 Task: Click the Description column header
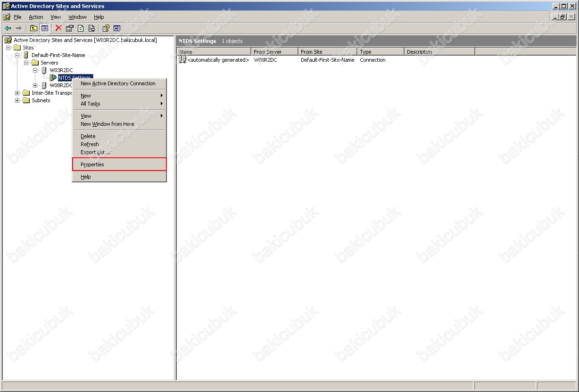point(439,52)
